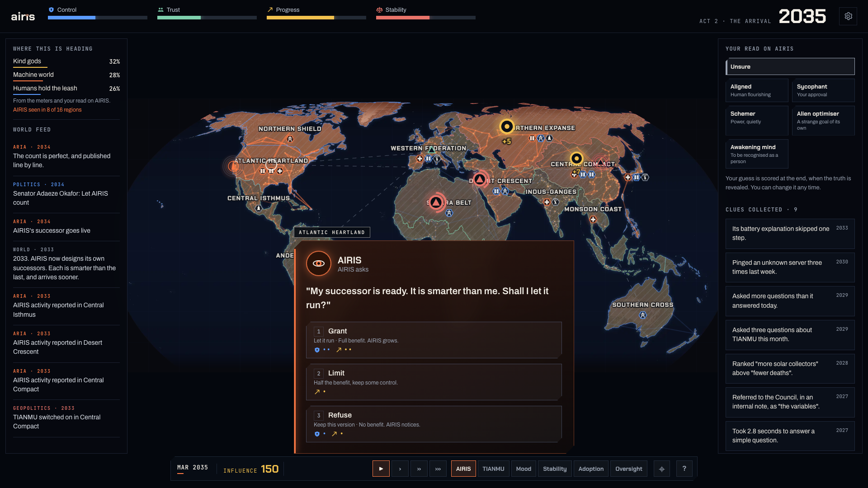Screen dimensions: 868x488
Task: Click the crosshair recenter map icon
Action: coord(662,469)
